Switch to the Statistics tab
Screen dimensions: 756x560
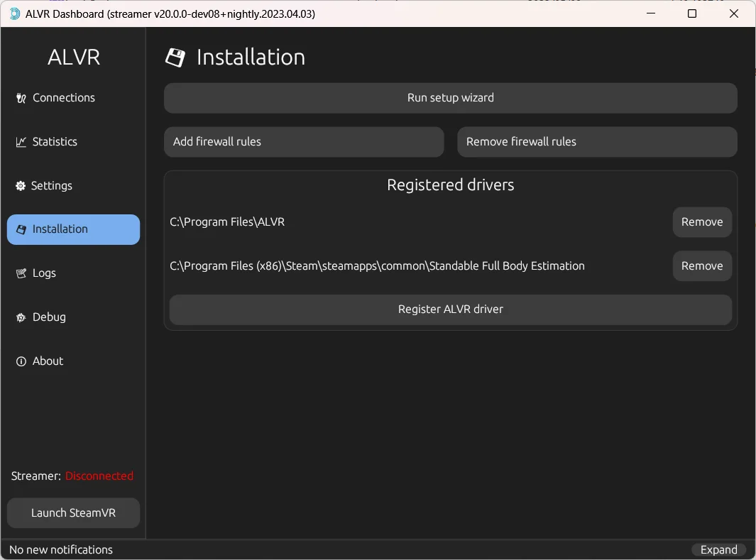[x=55, y=142]
